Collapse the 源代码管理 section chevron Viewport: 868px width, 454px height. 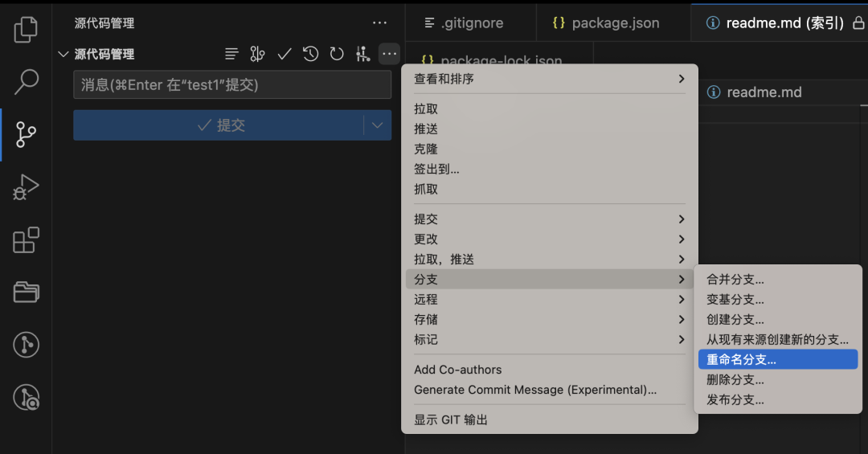(x=63, y=55)
